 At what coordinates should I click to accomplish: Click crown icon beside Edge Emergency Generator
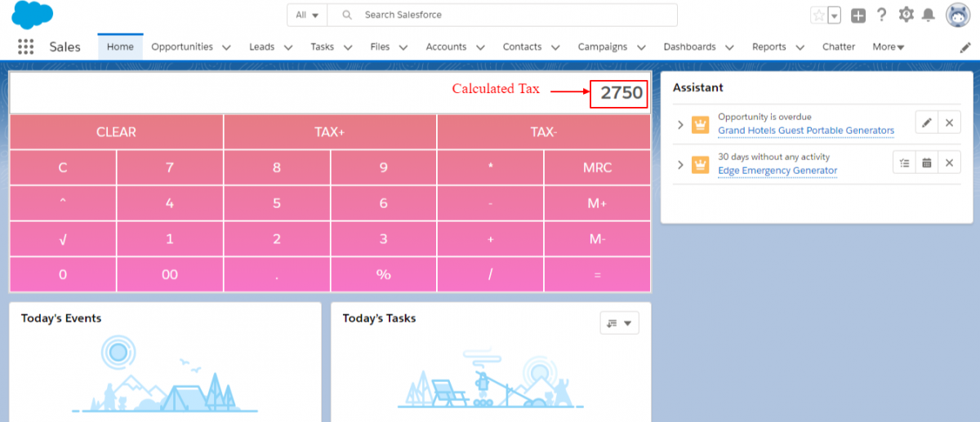(700, 165)
